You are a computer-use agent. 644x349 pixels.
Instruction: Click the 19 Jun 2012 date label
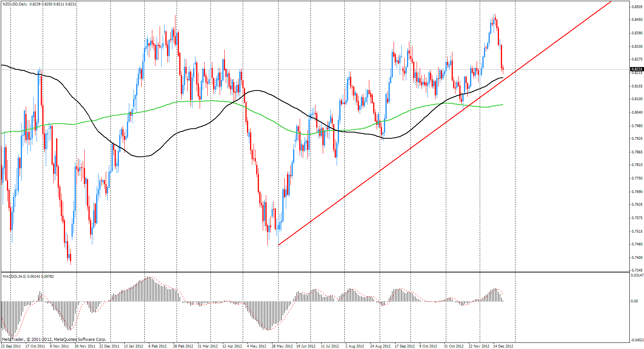306,346
